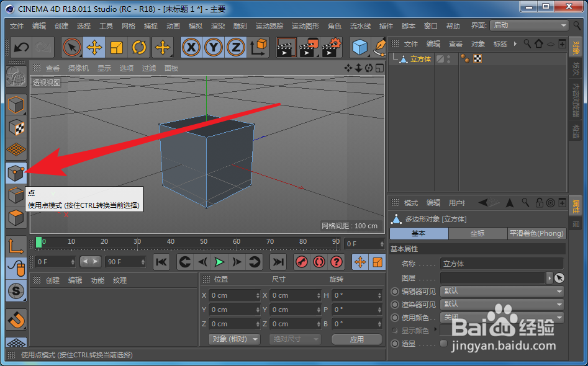The image size is (588, 366).
Task: Open render settings gear clapperboard
Action: click(x=331, y=47)
